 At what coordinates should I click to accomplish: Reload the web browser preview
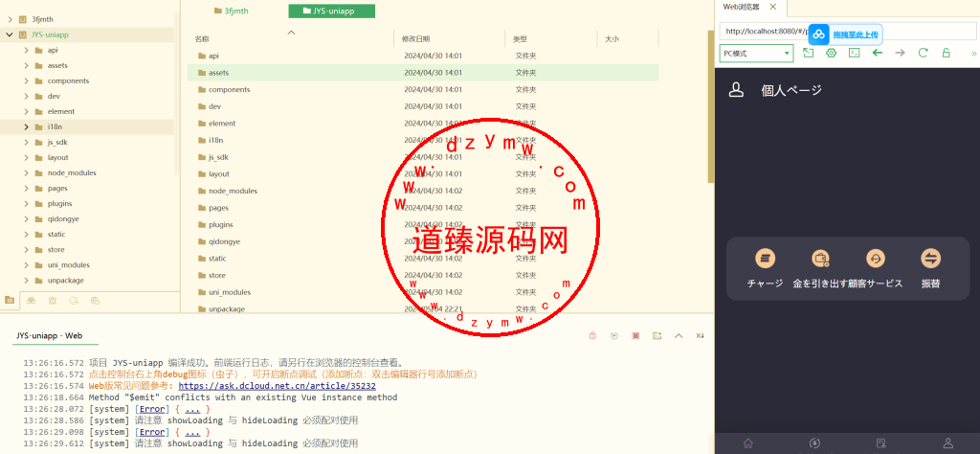[924, 53]
